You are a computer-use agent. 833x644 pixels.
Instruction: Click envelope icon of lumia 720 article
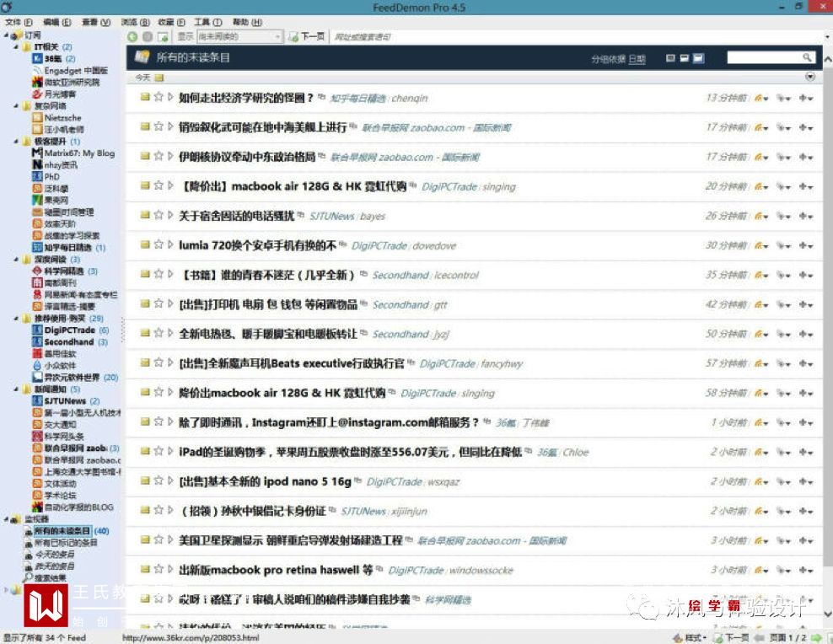144,244
